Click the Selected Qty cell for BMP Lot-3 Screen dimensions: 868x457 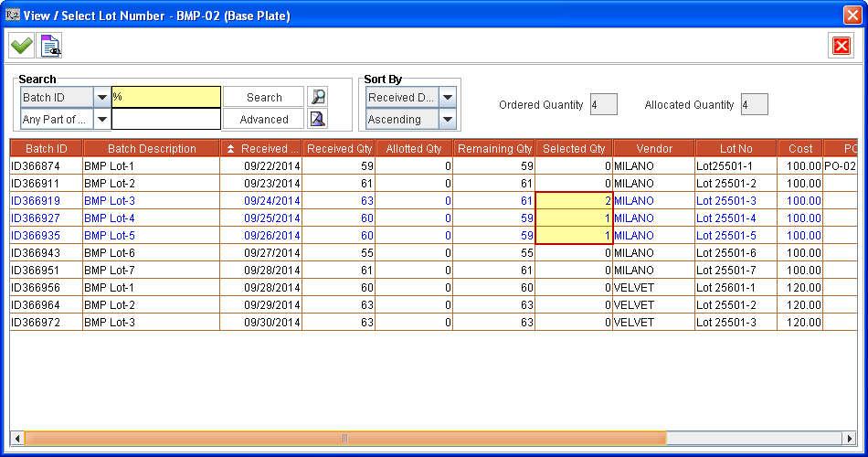(x=574, y=200)
